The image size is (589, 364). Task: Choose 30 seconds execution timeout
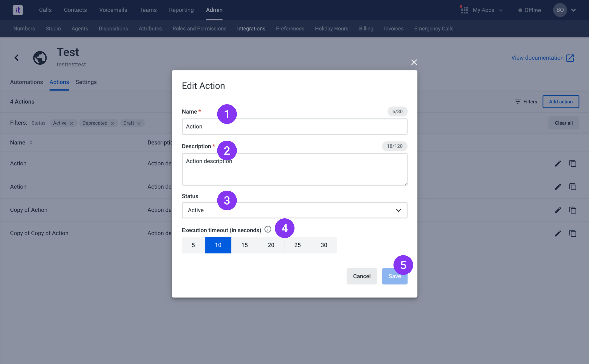[x=324, y=245]
